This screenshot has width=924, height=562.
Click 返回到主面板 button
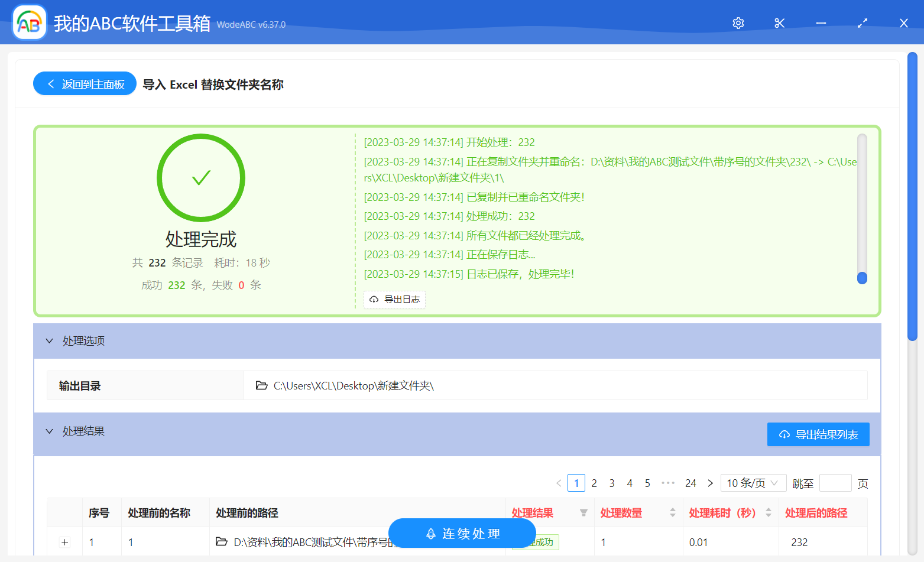(x=85, y=84)
